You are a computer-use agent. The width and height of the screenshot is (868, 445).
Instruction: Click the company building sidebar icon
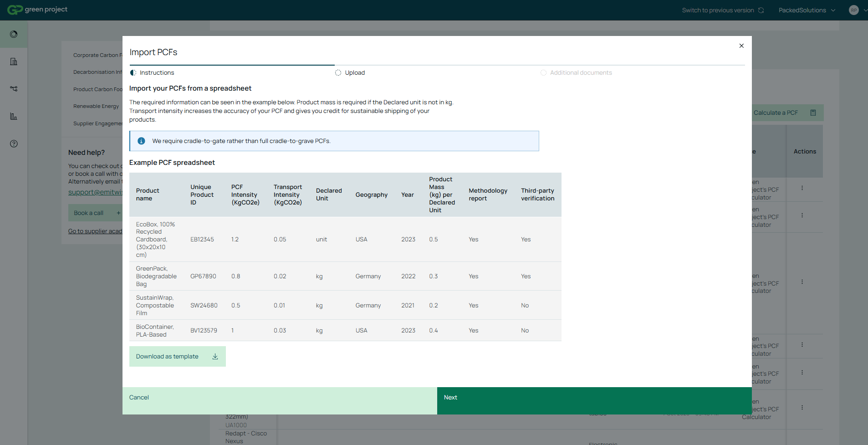[14, 61]
